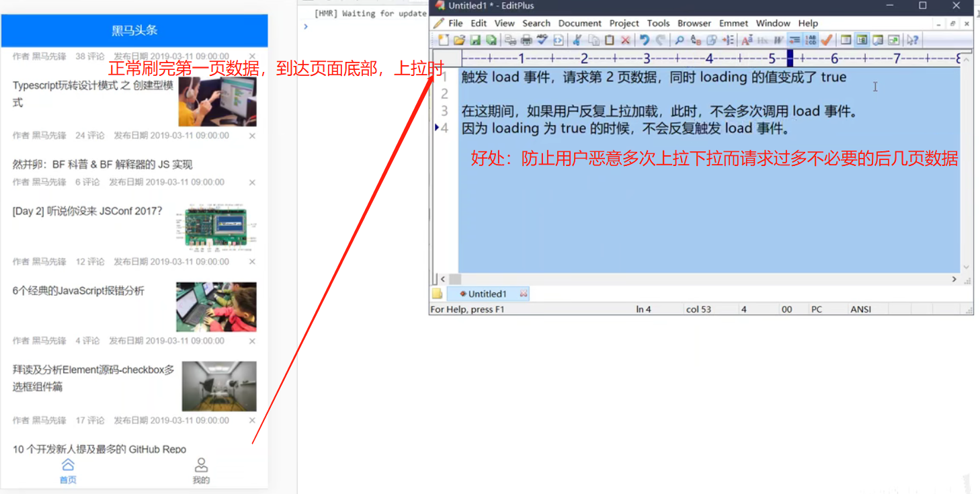980x494 pixels.
Task: Click the Typescript article thumbnail image
Action: pyautogui.click(x=217, y=101)
